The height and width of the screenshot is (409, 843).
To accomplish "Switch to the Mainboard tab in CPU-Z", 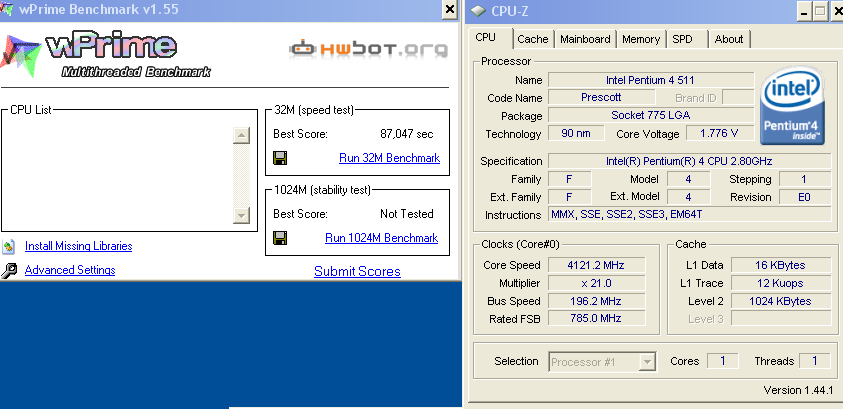I will (x=585, y=39).
